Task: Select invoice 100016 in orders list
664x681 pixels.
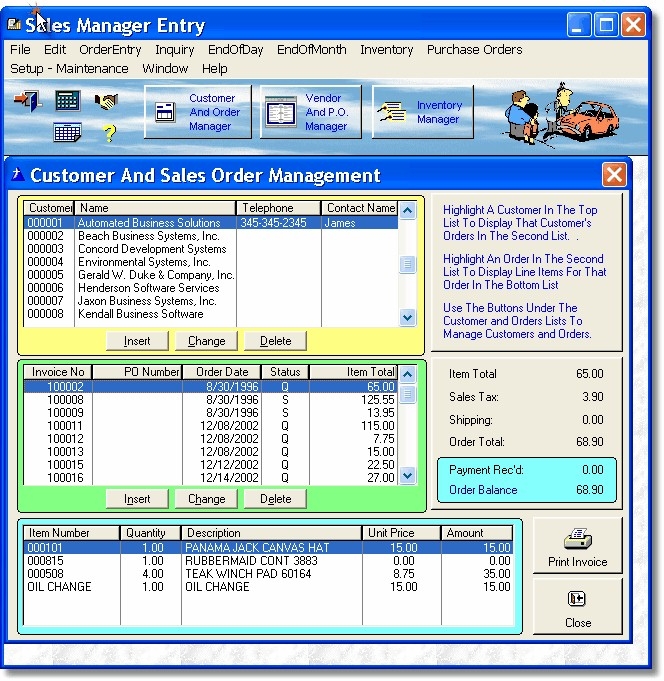Action: click(x=211, y=478)
